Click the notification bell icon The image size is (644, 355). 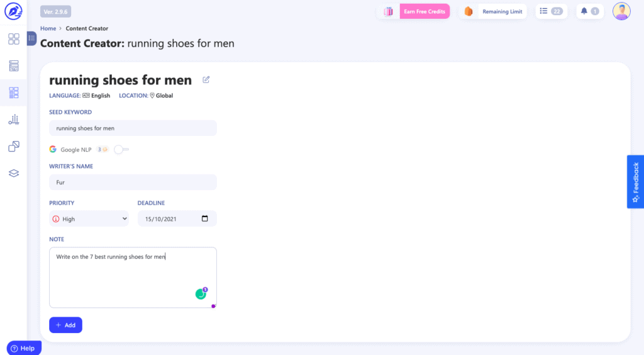584,11
